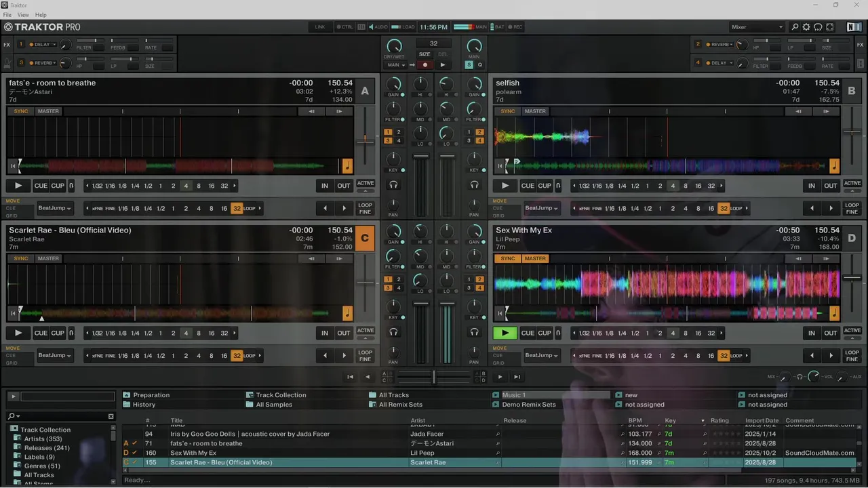Click the loop recorder record button
This screenshot has width=868, height=488.
(x=425, y=65)
